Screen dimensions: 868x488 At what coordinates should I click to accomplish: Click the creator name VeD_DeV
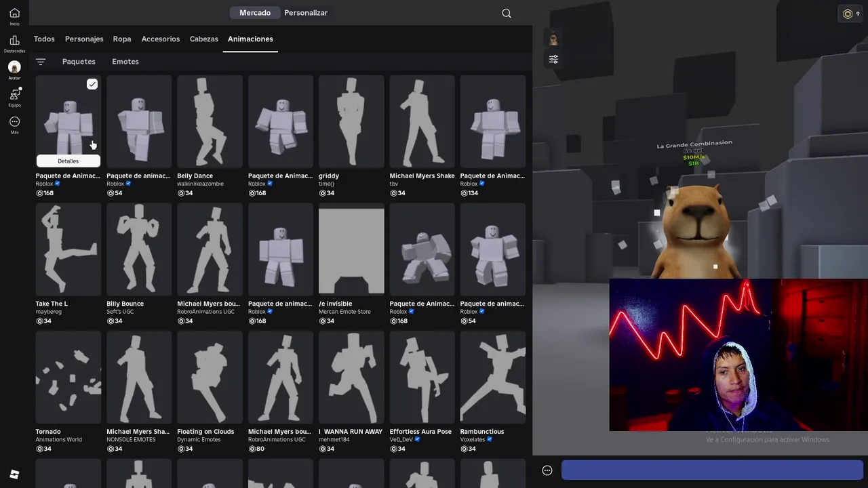tap(401, 440)
